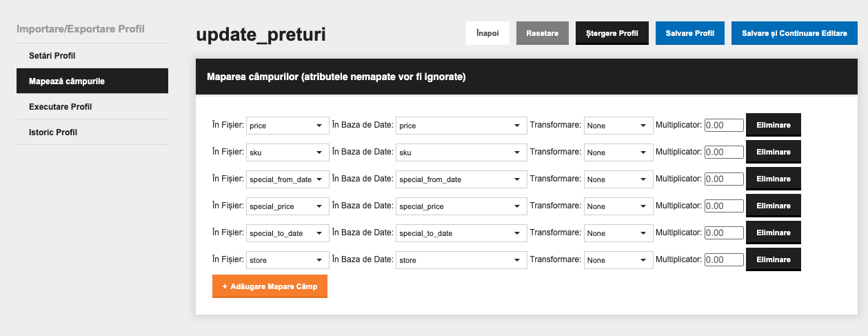Open În Baza de Date dropdown showing store

click(x=461, y=260)
